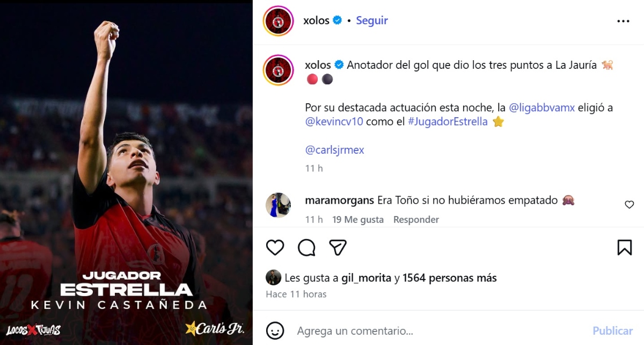This screenshot has height=345, width=644.
Task: Share the post using the paper plane icon
Action: 338,247
